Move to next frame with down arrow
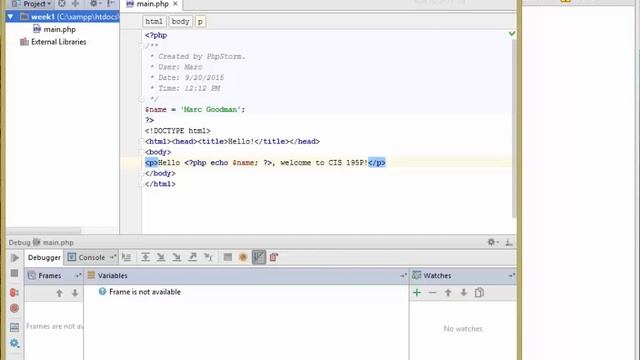The image size is (640, 360). (75, 293)
